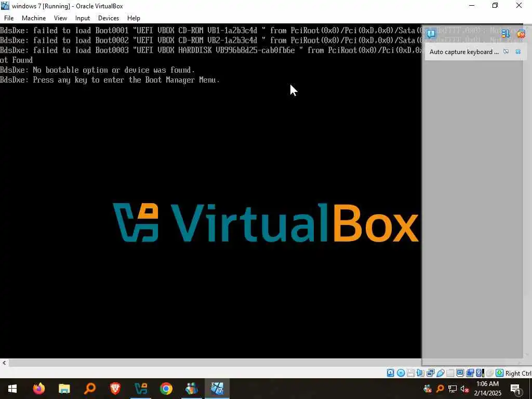This screenshot has height=399, width=532.
Task: Toggle the notification center speech-bubble icon
Action: 431,34
